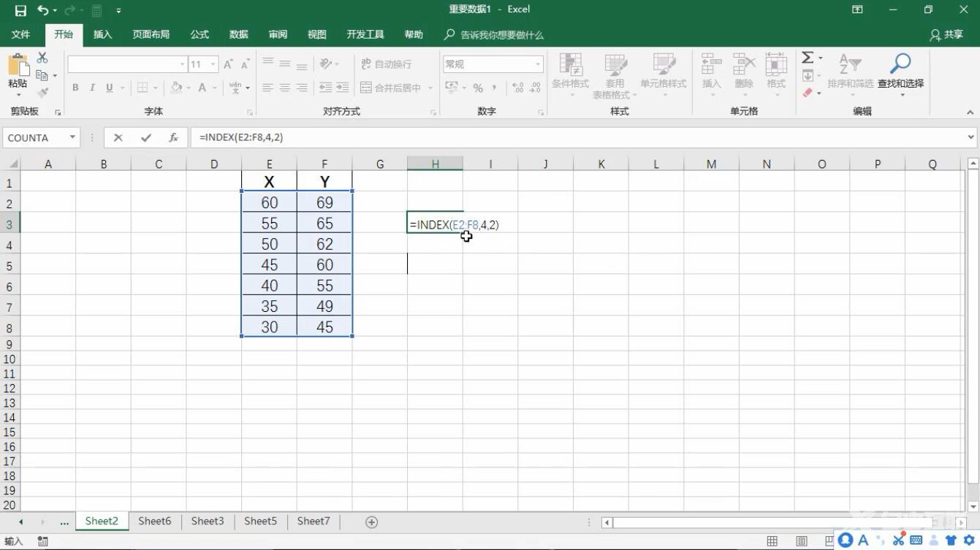The height and width of the screenshot is (550, 980).
Task: Click the Increase Decimal icon
Action: pos(518,88)
